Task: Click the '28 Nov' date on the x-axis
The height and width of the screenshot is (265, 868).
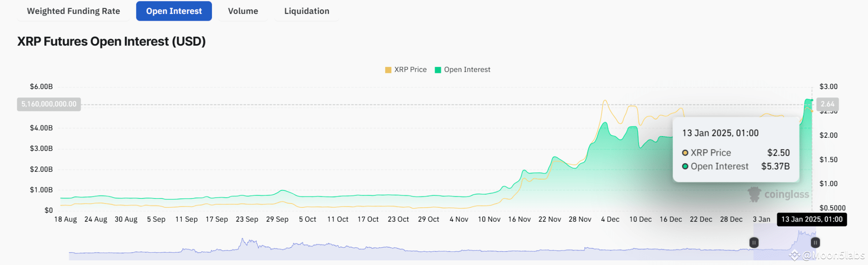Action: click(580, 220)
